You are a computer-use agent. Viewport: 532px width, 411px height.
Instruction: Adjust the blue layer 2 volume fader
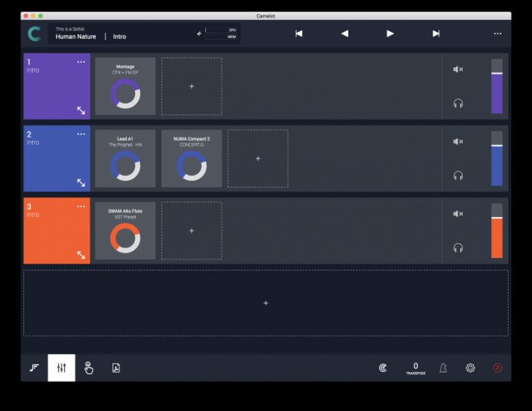(496, 158)
